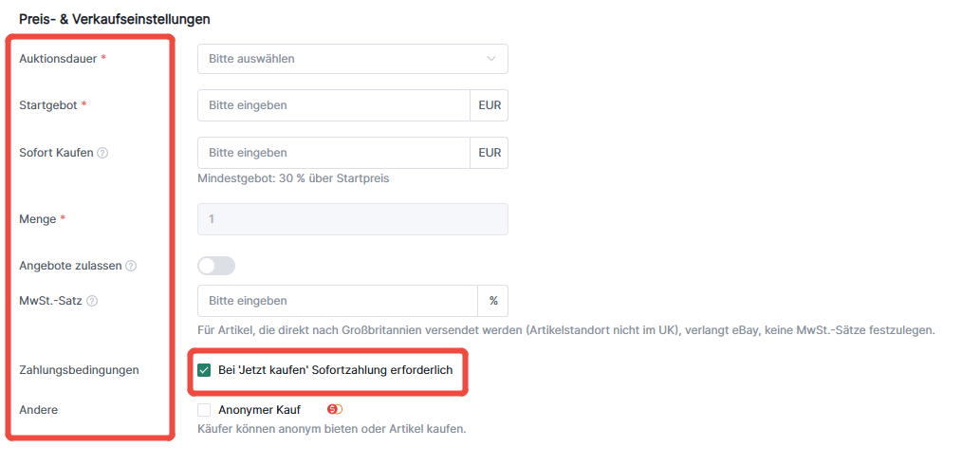Click the EUR suffix of the Sofort Kaufen field

click(490, 153)
